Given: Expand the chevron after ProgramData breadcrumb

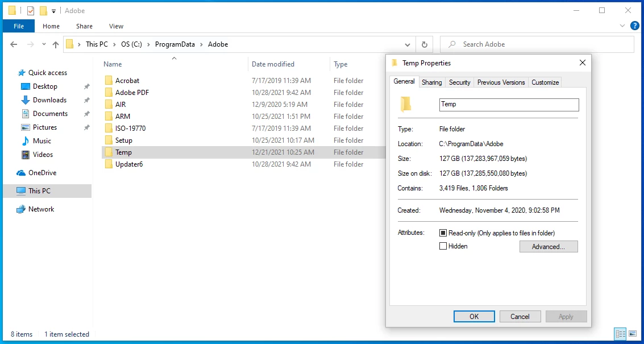Looking at the screenshot, I should [202, 44].
